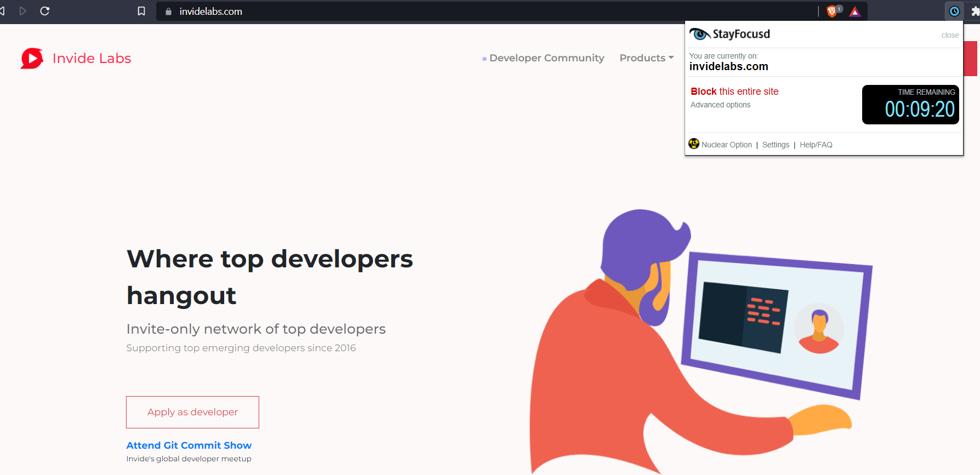
Task: Open StayFocusd Settings
Action: (x=776, y=145)
